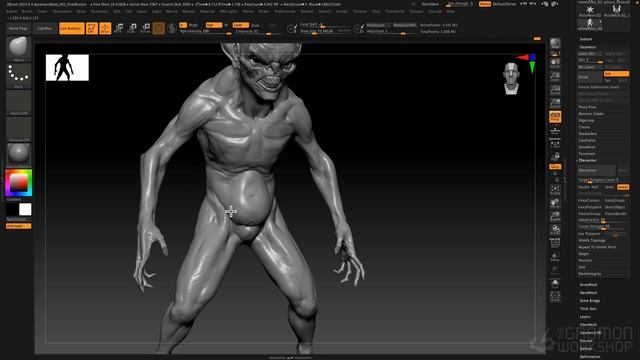Image resolution: width=640 pixels, height=360 pixels.
Task: Click the QuickSave button
Action: pos(430,4)
